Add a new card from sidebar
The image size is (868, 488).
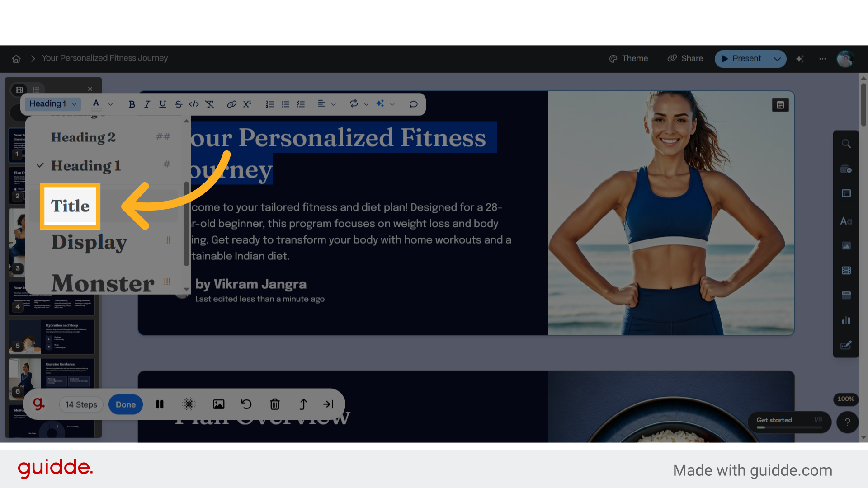(846, 169)
